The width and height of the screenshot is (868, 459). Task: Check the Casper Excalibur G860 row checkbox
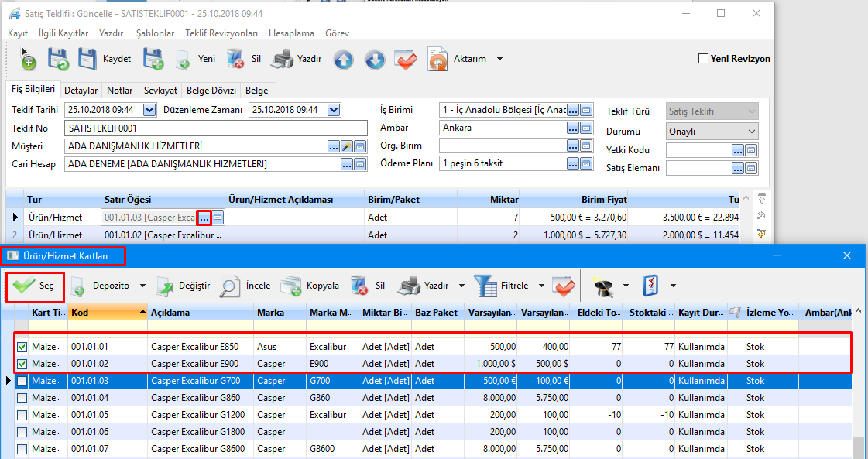click(22, 398)
